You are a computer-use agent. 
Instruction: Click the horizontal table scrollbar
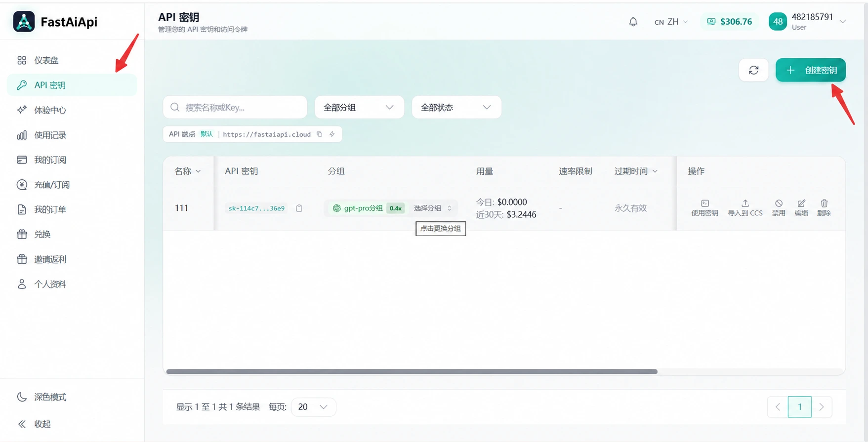coord(412,371)
